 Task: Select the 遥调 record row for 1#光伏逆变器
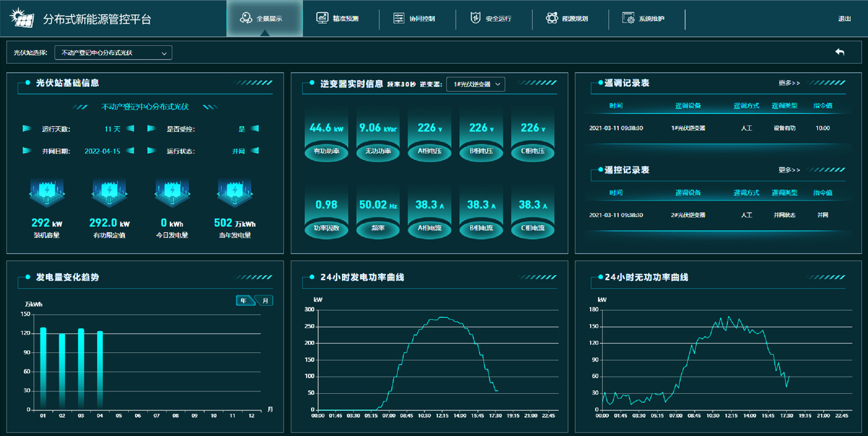(x=710, y=128)
